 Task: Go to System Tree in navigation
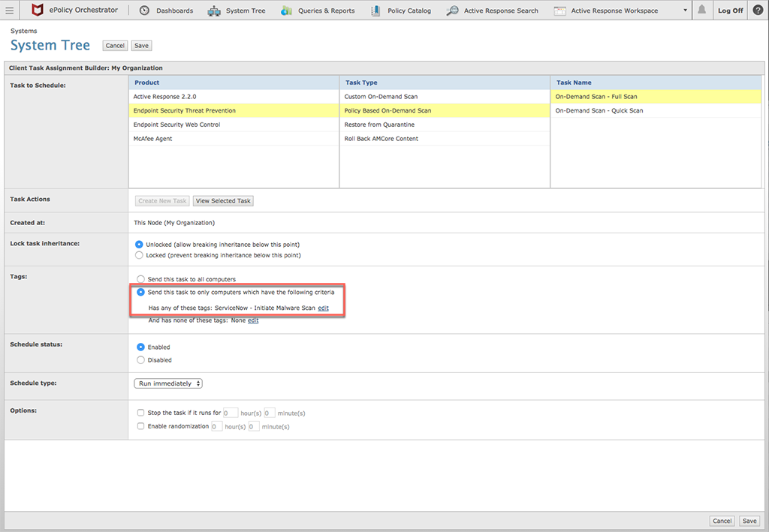pos(246,11)
